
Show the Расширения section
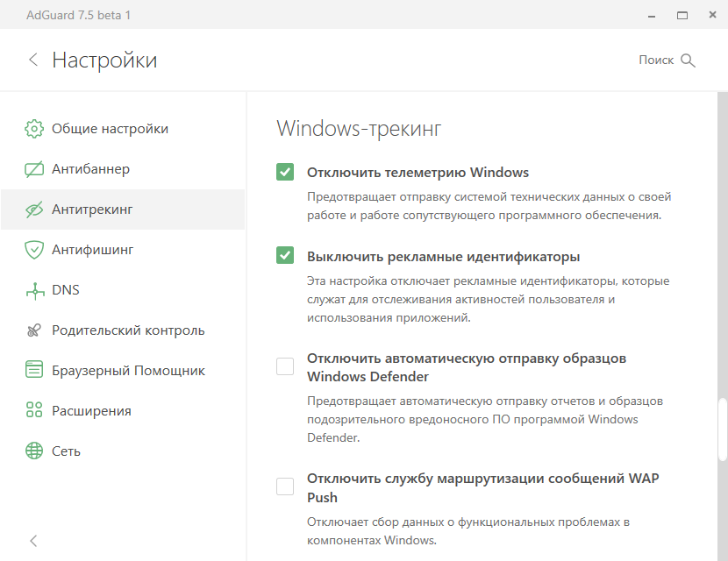point(123,410)
